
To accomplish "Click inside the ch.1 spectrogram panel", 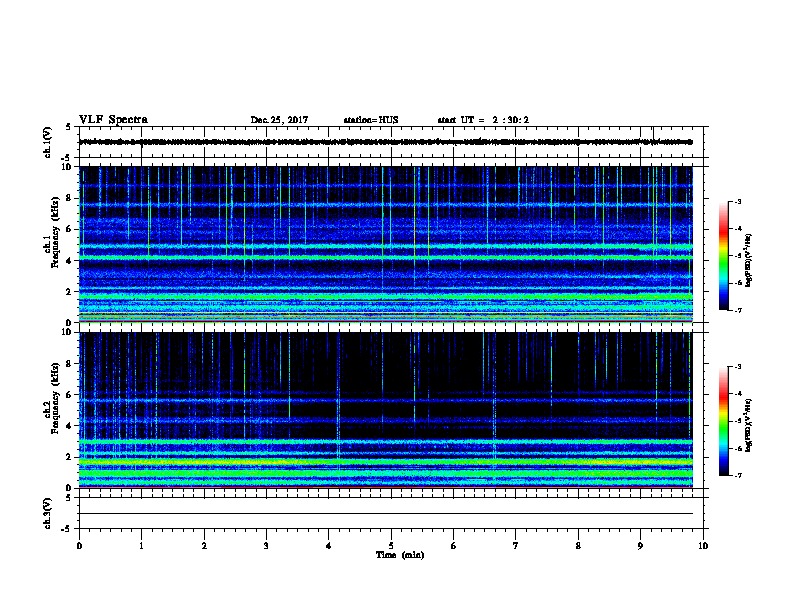I will click(x=386, y=244).
